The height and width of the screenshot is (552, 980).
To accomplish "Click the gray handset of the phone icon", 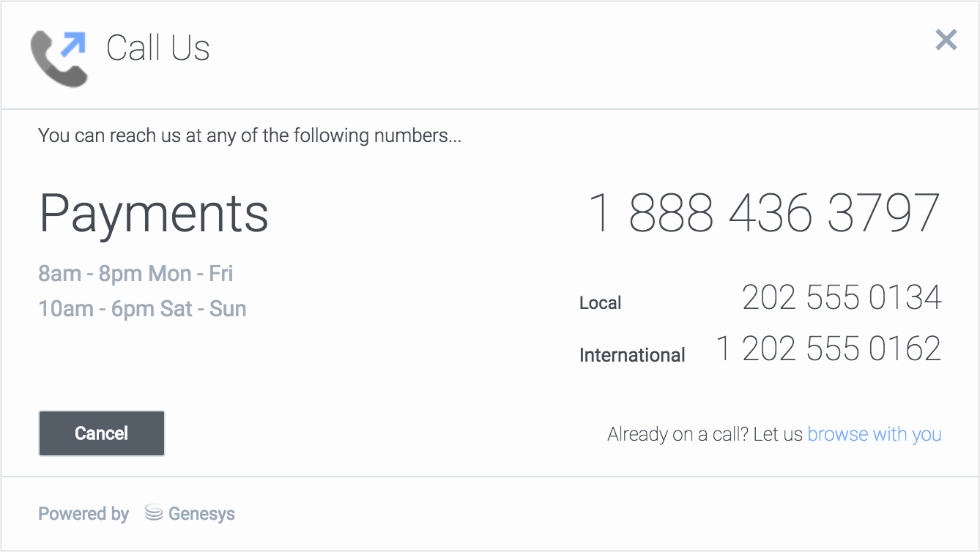I will pos(54,64).
